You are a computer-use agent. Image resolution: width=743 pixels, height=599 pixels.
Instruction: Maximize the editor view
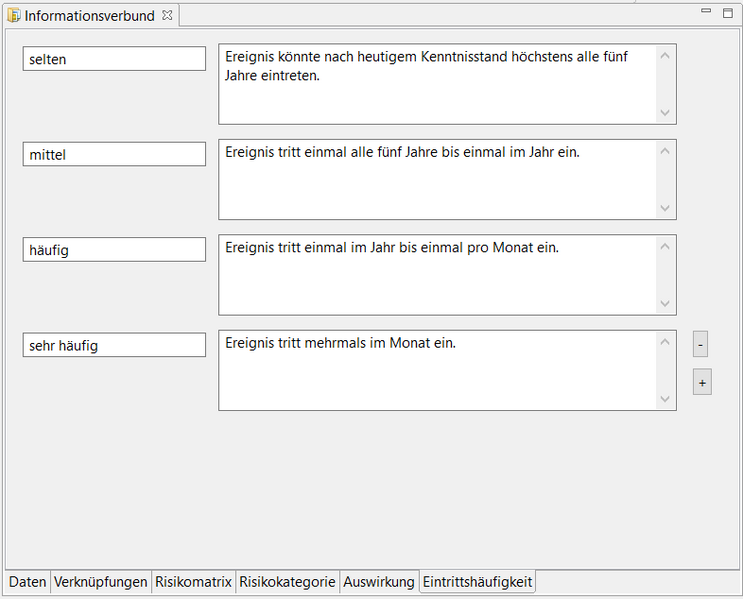click(x=728, y=13)
